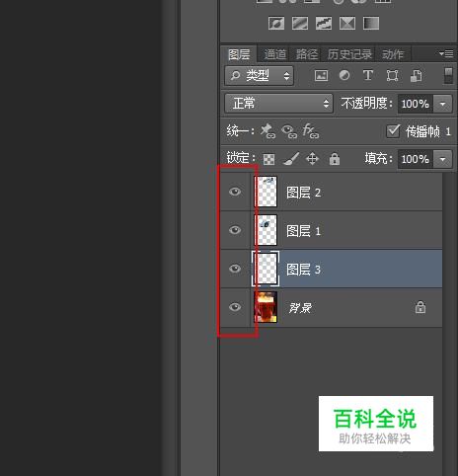Click the unify layer visibility icon

pos(289,131)
